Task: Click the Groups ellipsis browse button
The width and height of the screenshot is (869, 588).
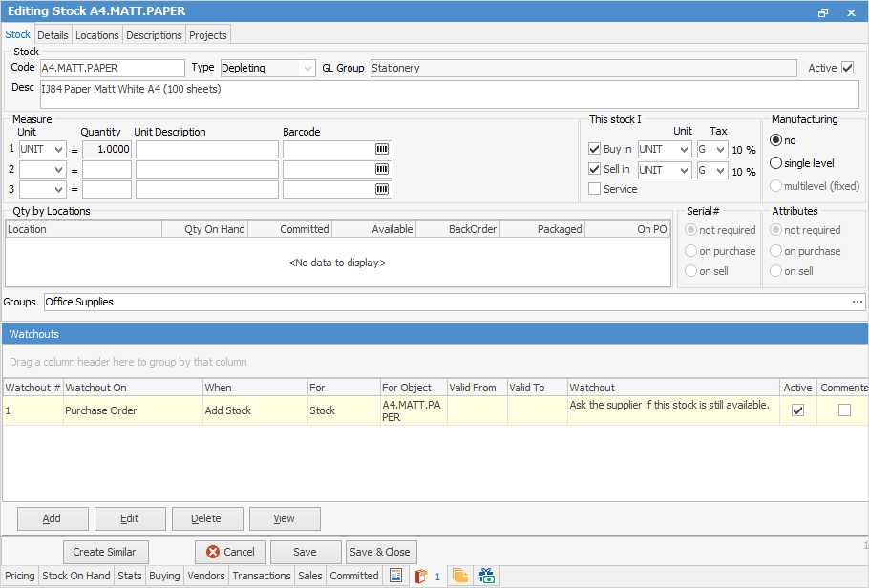Action: point(857,302)
